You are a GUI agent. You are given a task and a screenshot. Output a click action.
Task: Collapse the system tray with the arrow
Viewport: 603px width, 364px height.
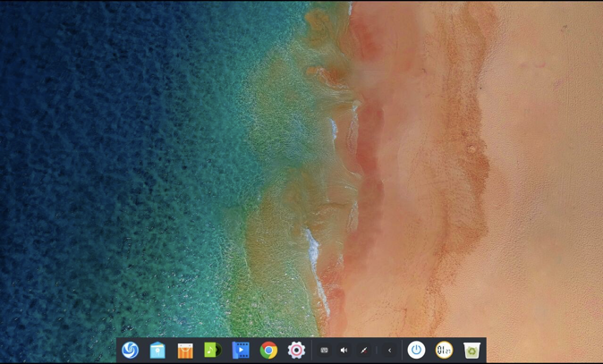tap(389, 351)
